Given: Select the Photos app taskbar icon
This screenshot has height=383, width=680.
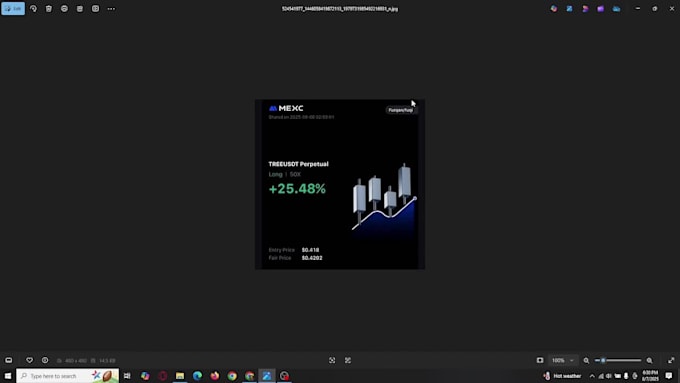Looking at the screenshot, I should tap(267, 376).
